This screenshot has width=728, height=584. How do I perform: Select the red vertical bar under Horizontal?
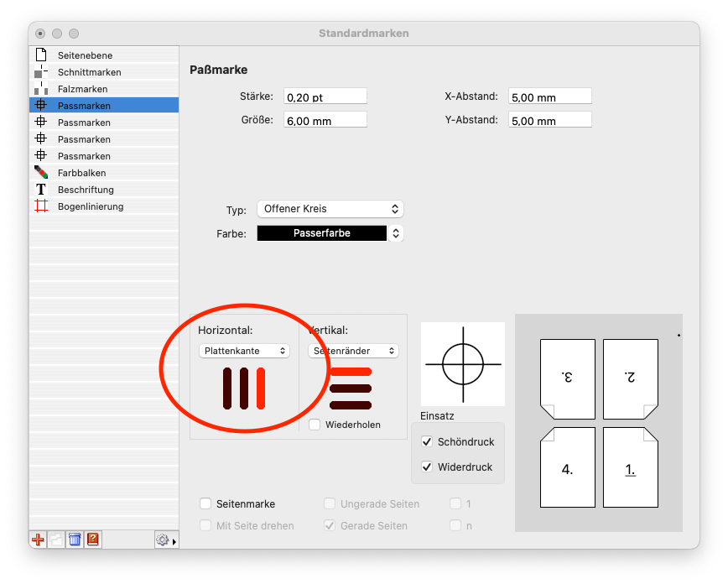pyautogui.click(x=261, y=388)
